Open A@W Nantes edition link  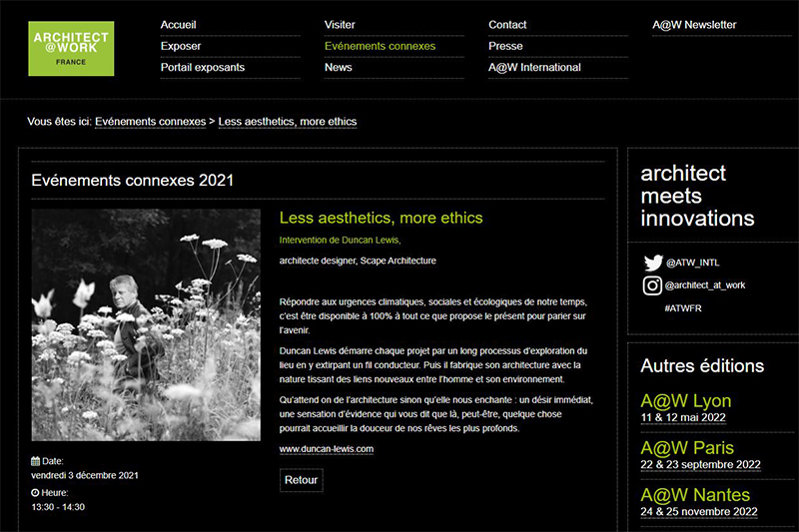point(695,495)
